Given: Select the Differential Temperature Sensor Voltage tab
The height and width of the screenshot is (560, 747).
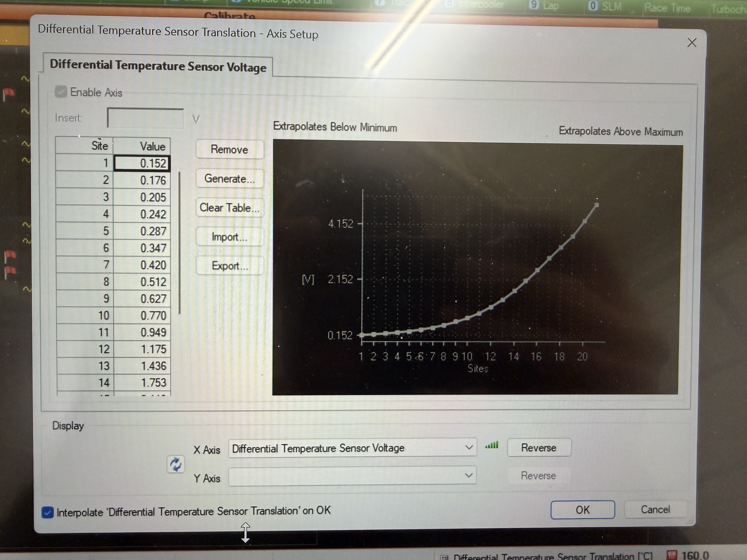Looking at the screenshot, I should (158, 66).
